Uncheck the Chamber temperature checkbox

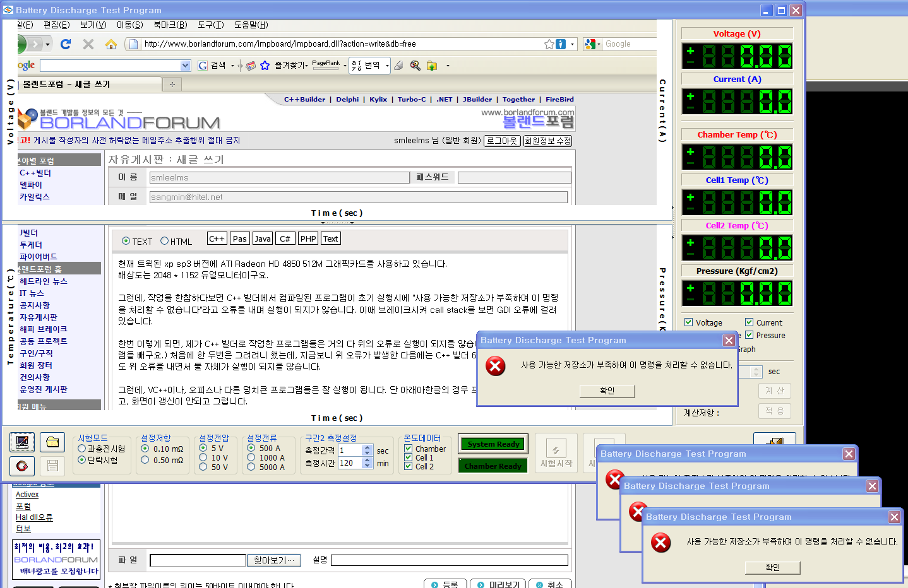409,449
